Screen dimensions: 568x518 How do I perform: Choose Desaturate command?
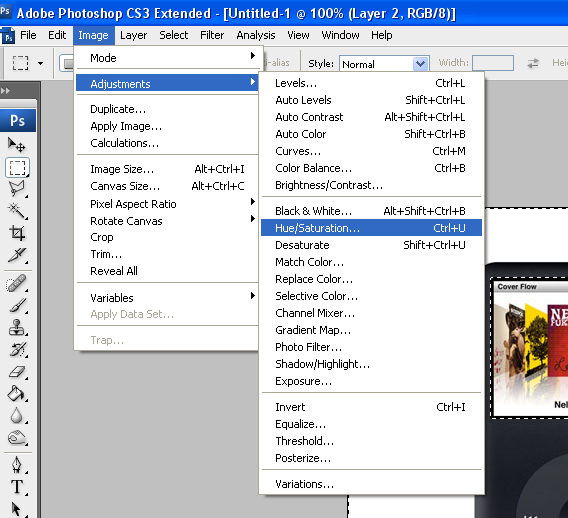371,245
